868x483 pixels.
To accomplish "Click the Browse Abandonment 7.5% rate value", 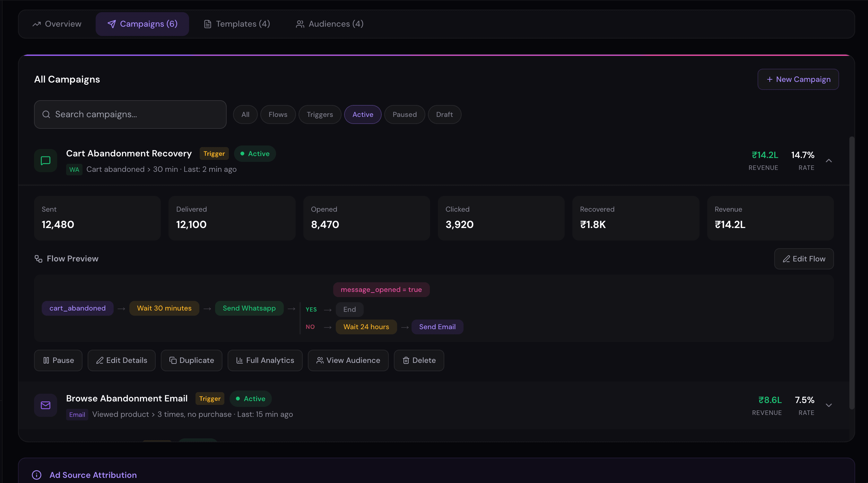I will (804, 400).
